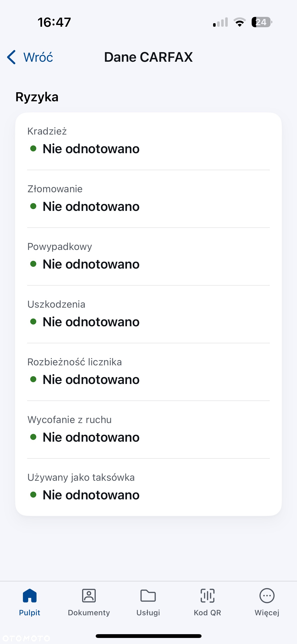Select the Wycofanie z ruchu entry

point(148,430)
